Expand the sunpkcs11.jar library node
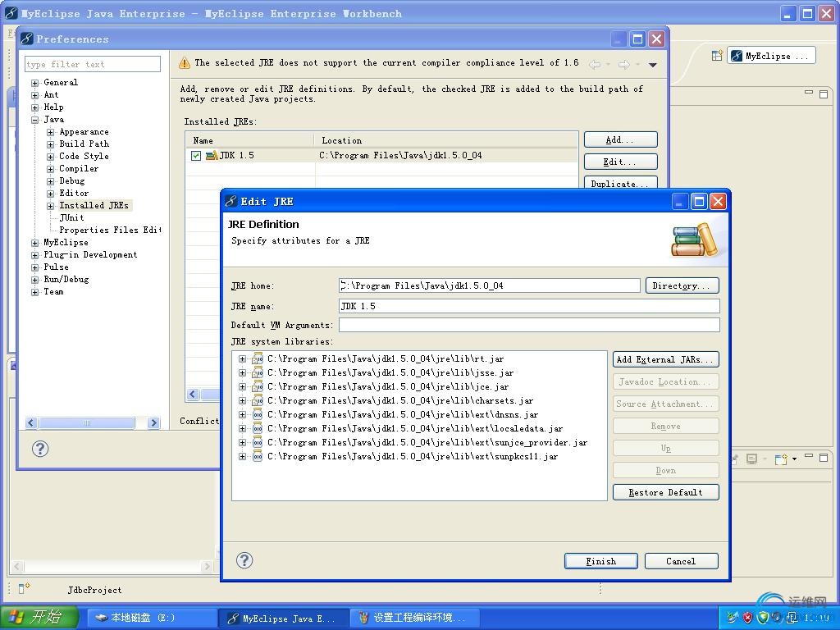840x630 pixels. click(242, 456)
